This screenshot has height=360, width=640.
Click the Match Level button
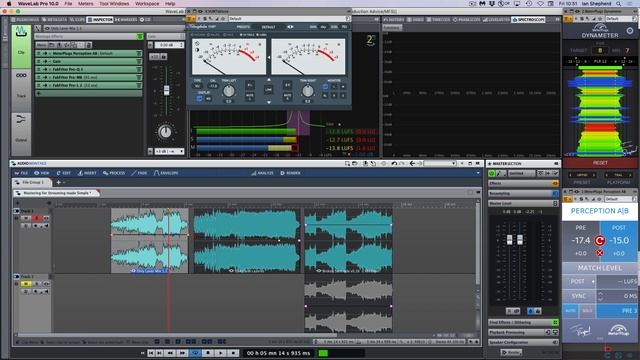click(600, 268)
